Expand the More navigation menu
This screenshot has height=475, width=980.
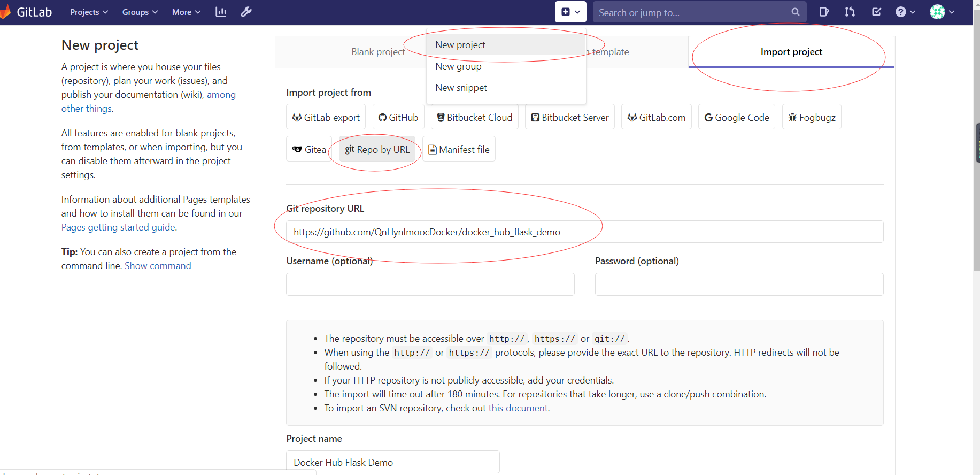point(186,12)
